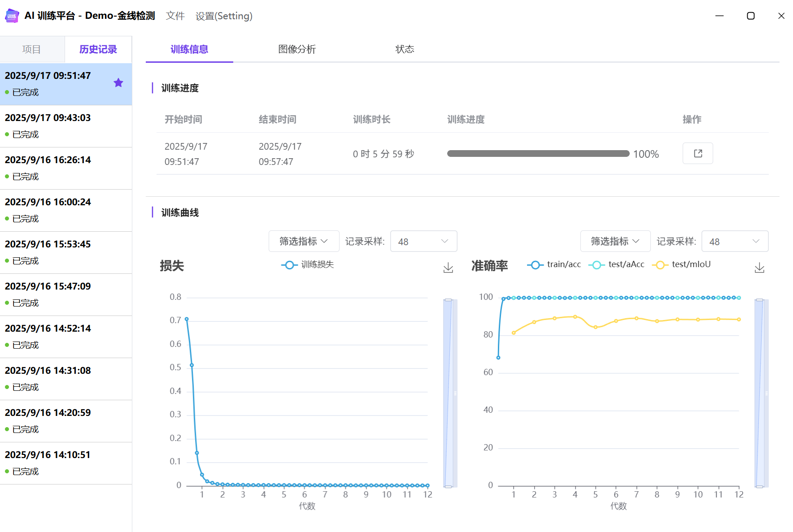This screenshot has height=532, width=793.
Task: Expand the loss chart 筛选指标 dropdown
Action: tap(304, 242)
